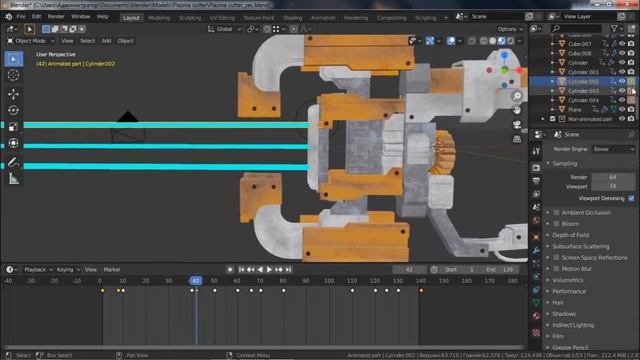Open the Object Constraints tab
Image resolution: width=640 pixels, height=360 pixels.
tap(536, 290)
